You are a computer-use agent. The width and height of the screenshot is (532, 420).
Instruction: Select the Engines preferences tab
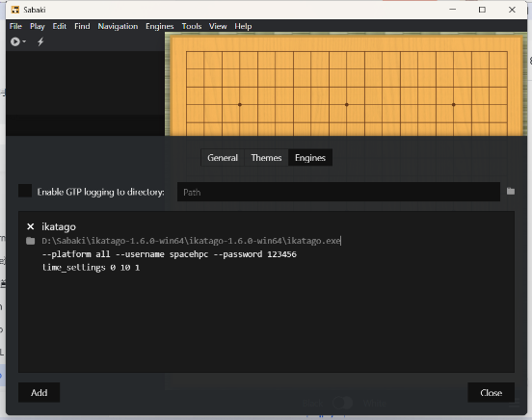point(310,158)
